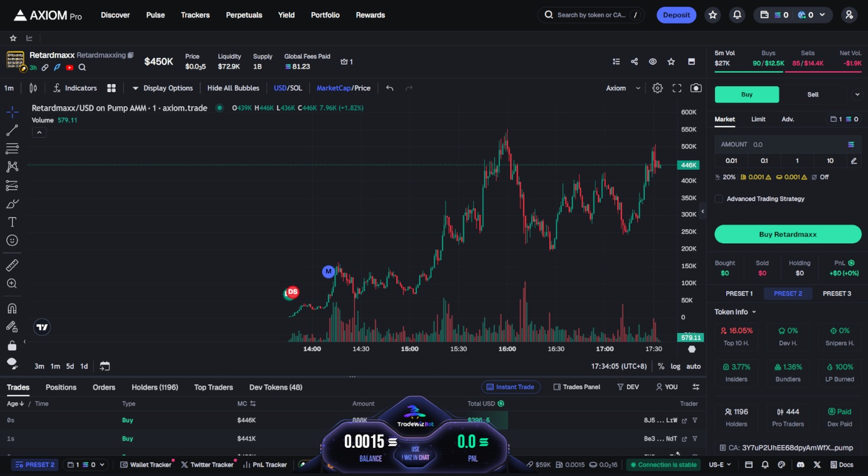Screen dimensions: 868x476
Task: Click the Deposit button
Action: point(676,15)
